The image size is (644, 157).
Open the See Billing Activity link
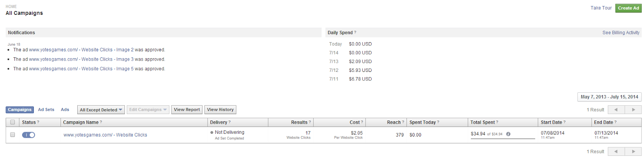621,33
